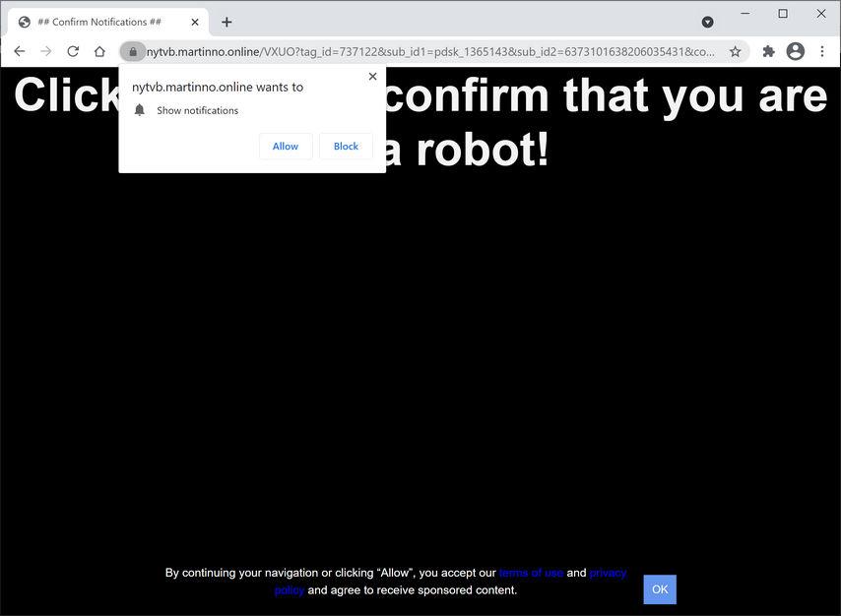Open the terms of use link
The image size is (841, 616).
point(531,572)
